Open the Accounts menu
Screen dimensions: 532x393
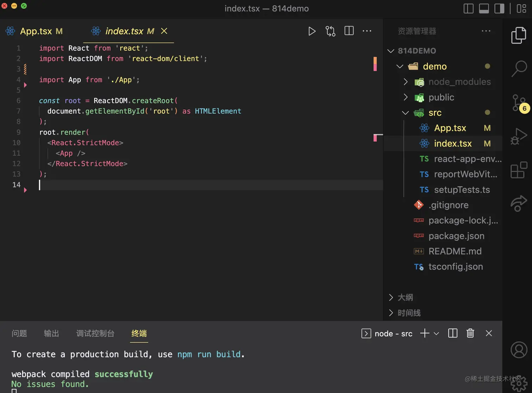(519, 350)
